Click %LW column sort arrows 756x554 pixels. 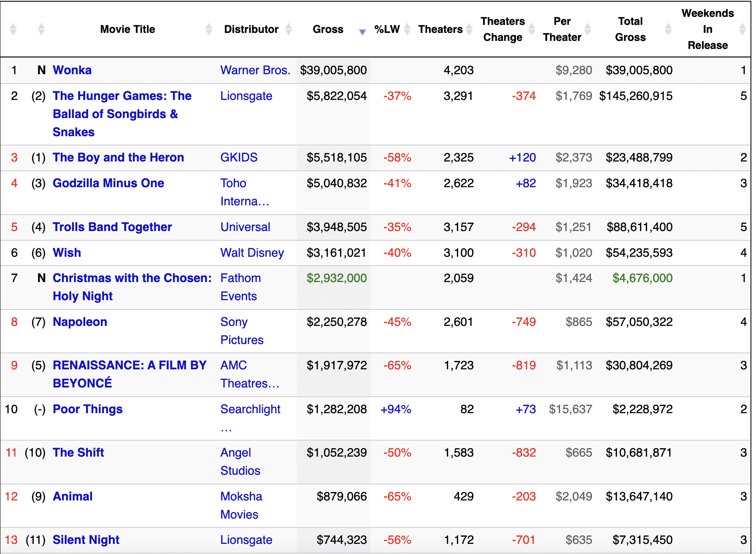(x=407, y=29)
